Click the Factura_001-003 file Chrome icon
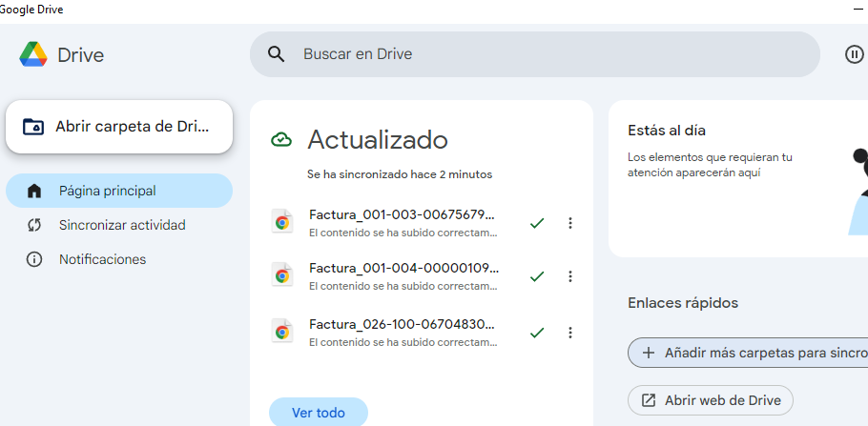 click(x=281, y=222)
